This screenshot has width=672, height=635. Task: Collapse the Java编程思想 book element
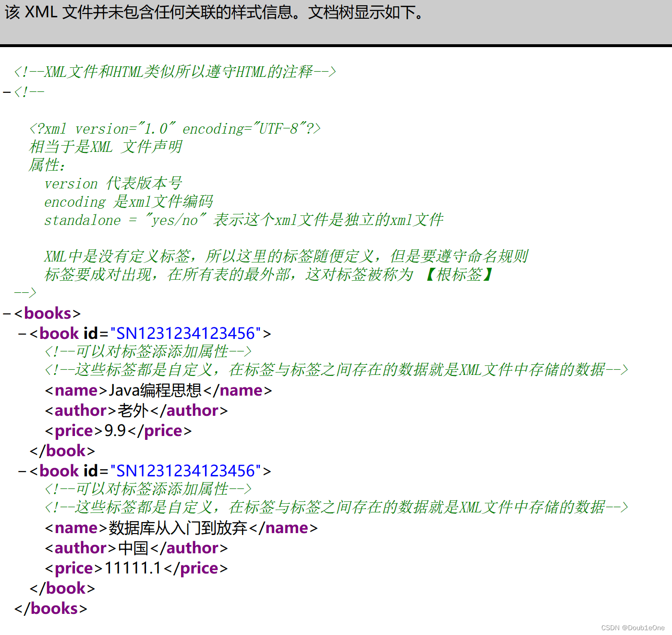pyautogui.click(x=22, y=334)
